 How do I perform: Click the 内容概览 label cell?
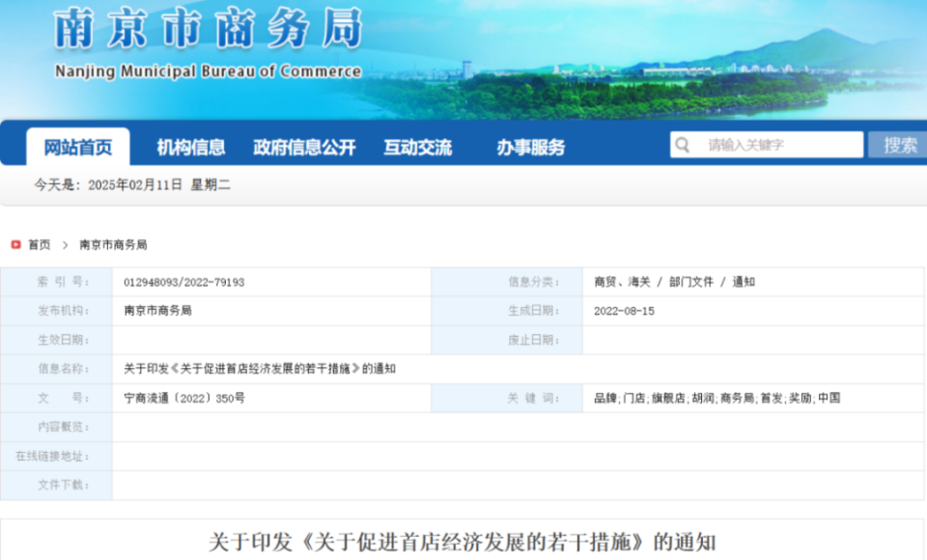click(57, 427)
